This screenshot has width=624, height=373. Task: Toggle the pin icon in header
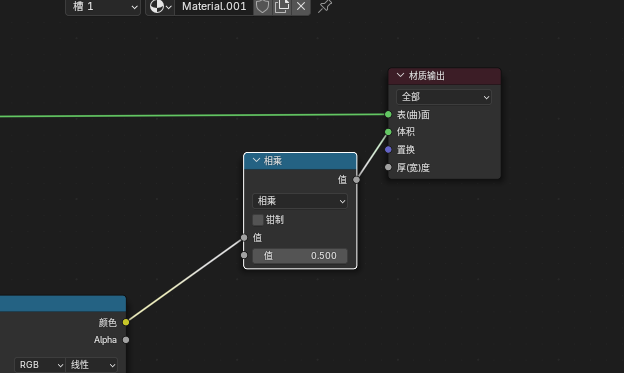pos(325,6)
